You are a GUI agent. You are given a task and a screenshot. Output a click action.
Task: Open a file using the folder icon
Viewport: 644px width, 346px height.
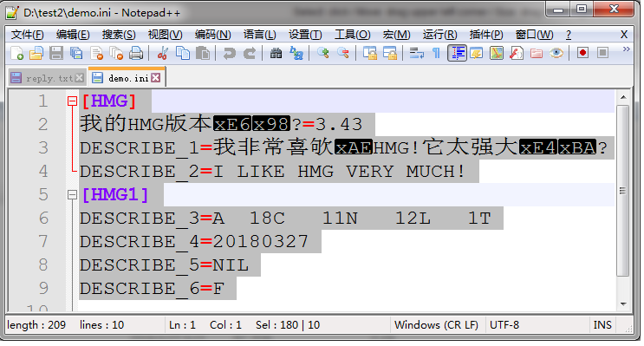[x=36, y=53]
